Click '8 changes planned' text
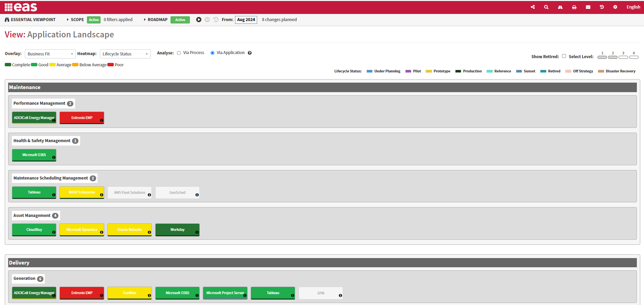Screen dimensions: 644x305 [x=279, y=20]
